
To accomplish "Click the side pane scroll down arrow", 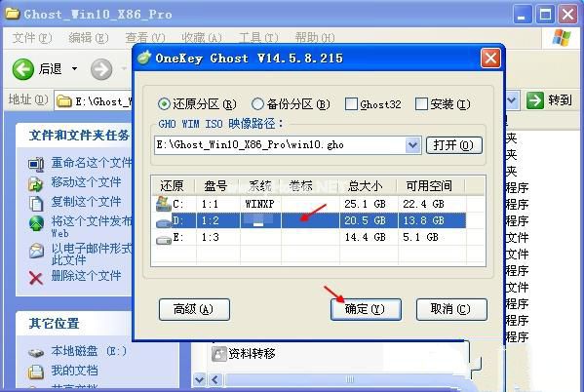I will [200, 380].
